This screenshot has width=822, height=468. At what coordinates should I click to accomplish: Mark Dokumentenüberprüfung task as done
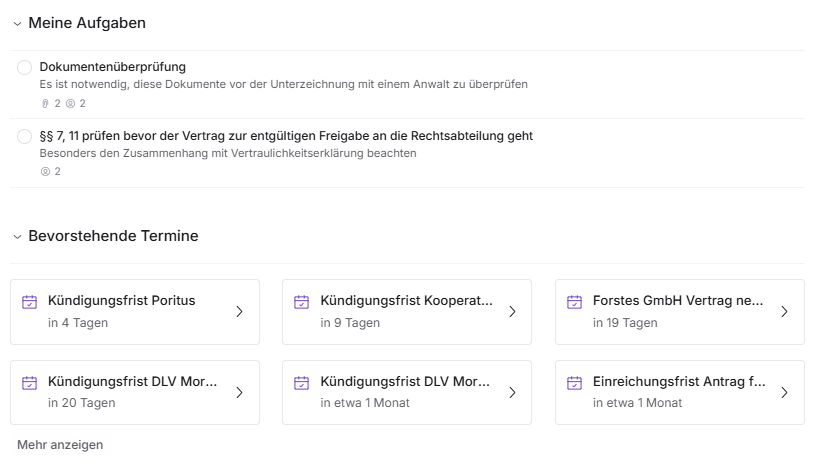pos(25,67)
